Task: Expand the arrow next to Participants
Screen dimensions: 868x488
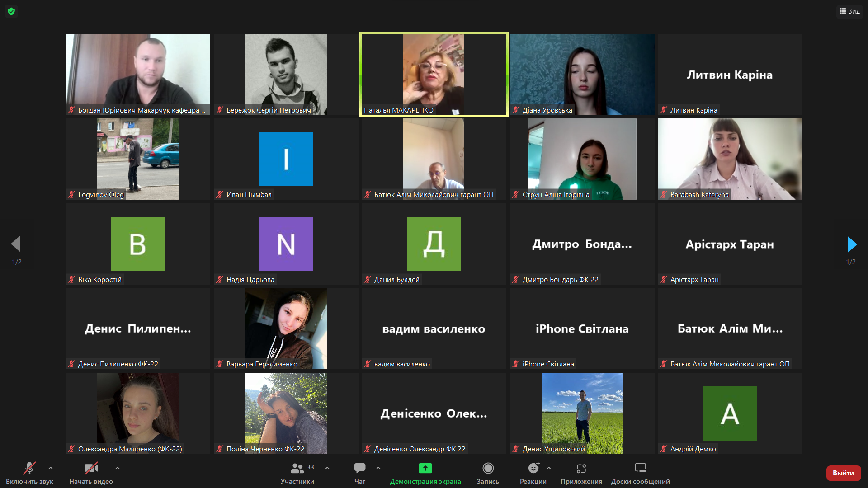Action: (x=327, y=469)
